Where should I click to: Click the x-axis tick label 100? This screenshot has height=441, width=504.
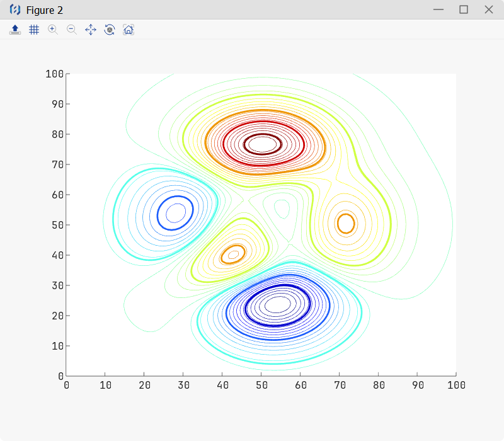click(455, 386)
